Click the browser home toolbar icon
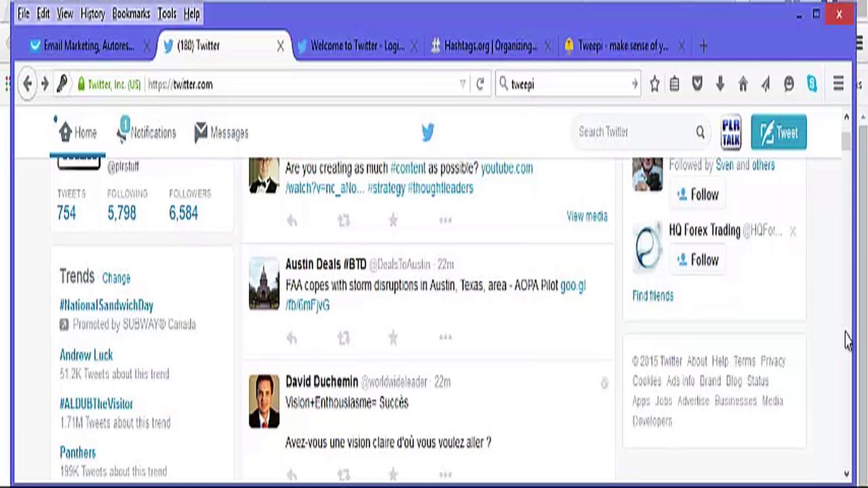The image size is (868, 488). click(743, 84)
